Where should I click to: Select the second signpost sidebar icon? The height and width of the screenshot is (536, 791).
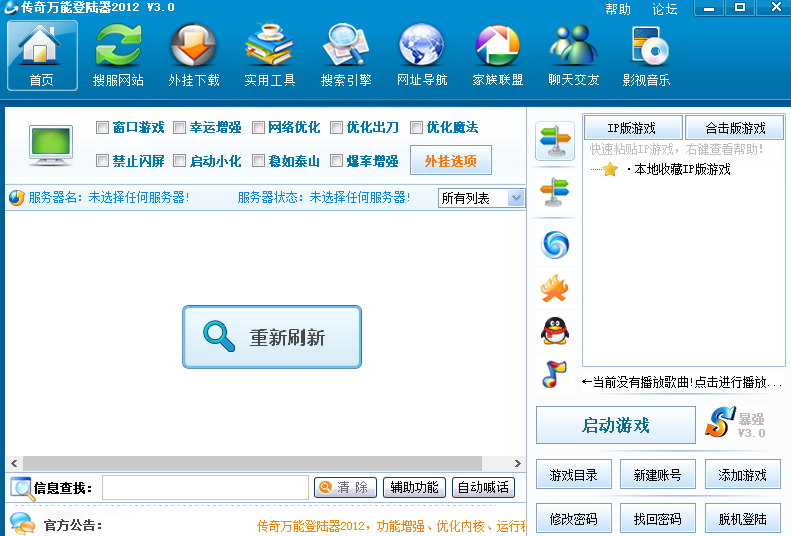tap(554, 192)
